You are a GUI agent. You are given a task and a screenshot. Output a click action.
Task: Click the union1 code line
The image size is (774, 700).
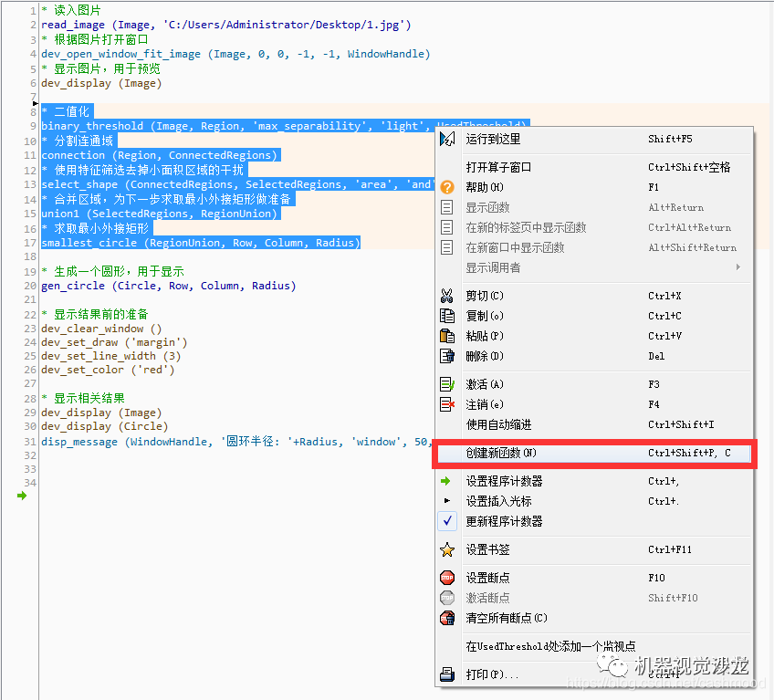tap(162, 214)
